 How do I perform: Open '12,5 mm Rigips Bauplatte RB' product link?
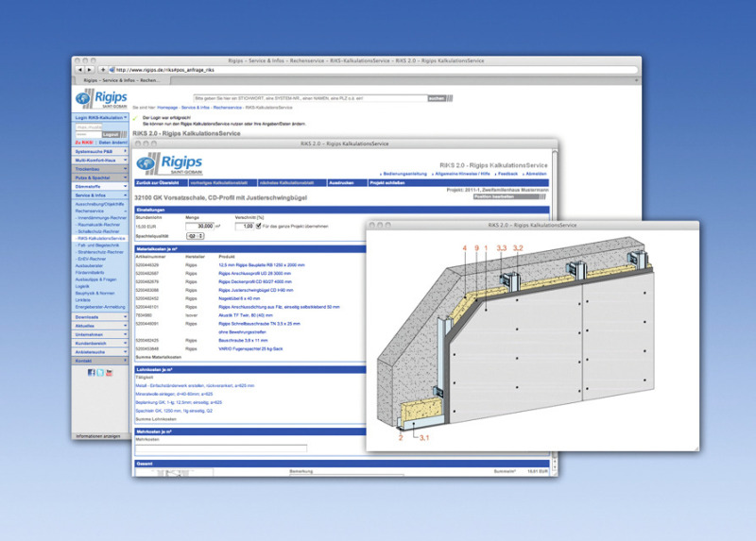click(262, 265)
